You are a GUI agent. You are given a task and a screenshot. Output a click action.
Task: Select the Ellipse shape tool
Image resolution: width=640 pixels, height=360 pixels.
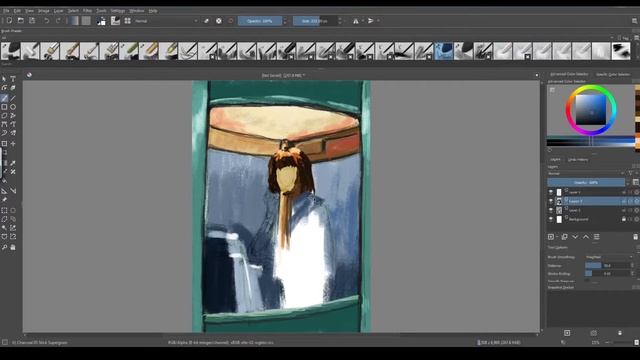coord(13,107)
